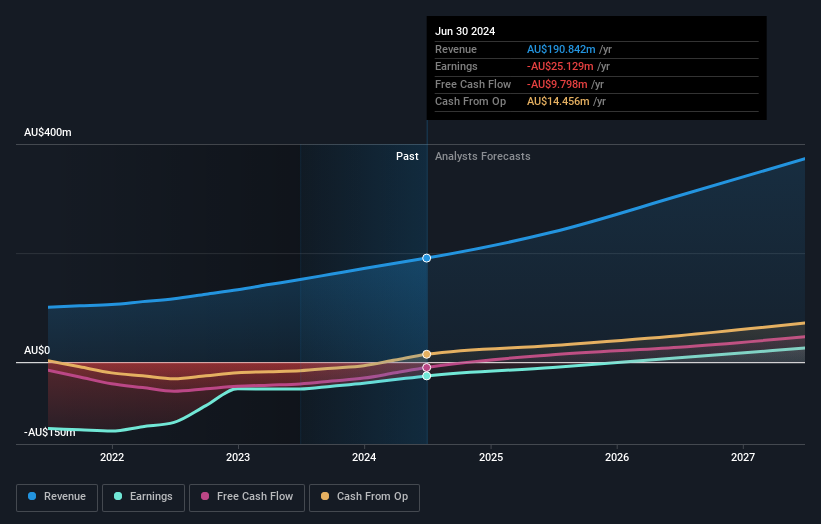Click the tooltip date 'Jun 30 2024'

point(465,31)
